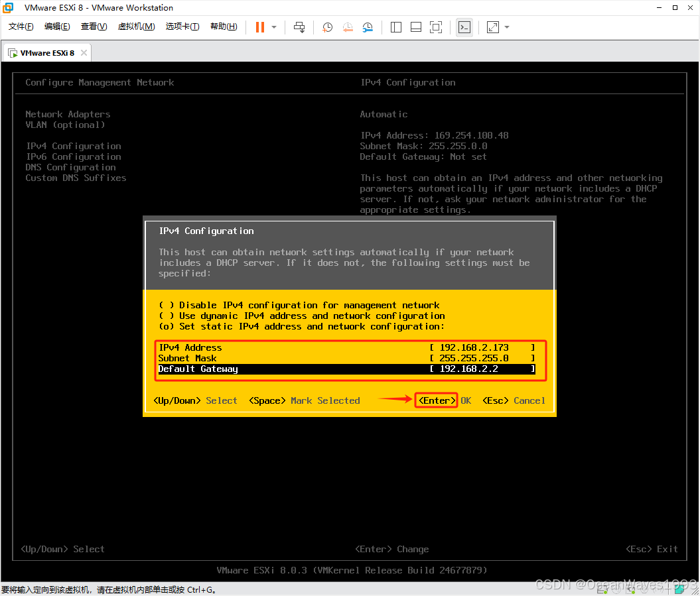This screenshot has height=596, width=700.
Task: Open the stretch display options dropdown arrow
Action: (507, 27)
